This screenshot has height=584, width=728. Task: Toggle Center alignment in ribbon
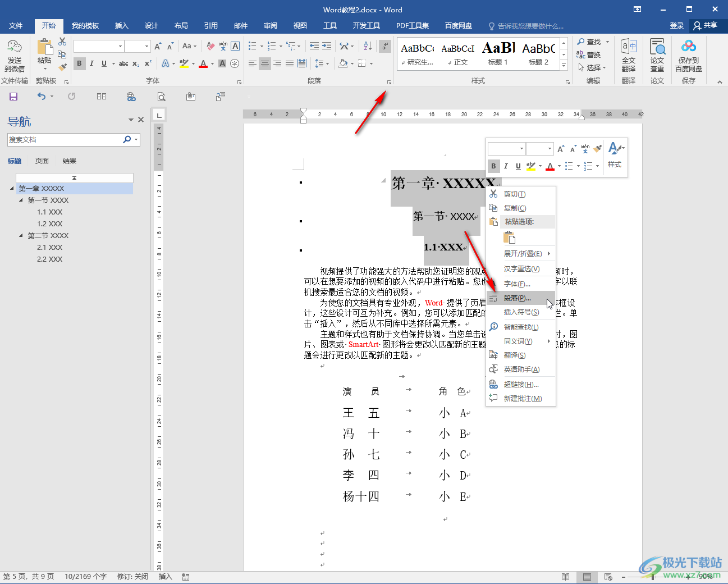point(265,63)
